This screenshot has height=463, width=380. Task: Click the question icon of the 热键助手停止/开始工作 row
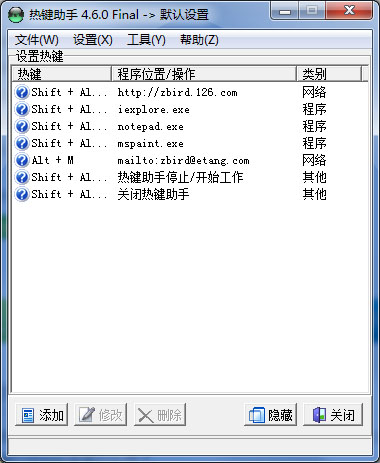[22, 177]
